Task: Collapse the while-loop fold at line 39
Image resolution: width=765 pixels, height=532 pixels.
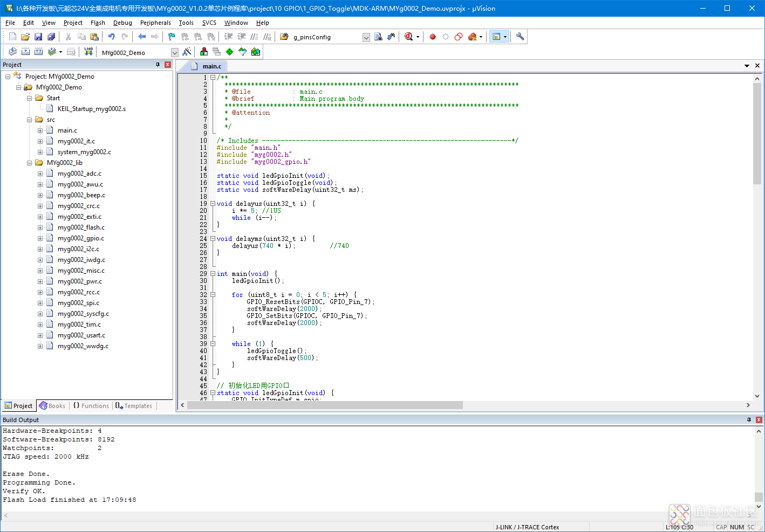Action: pos(213,344)
